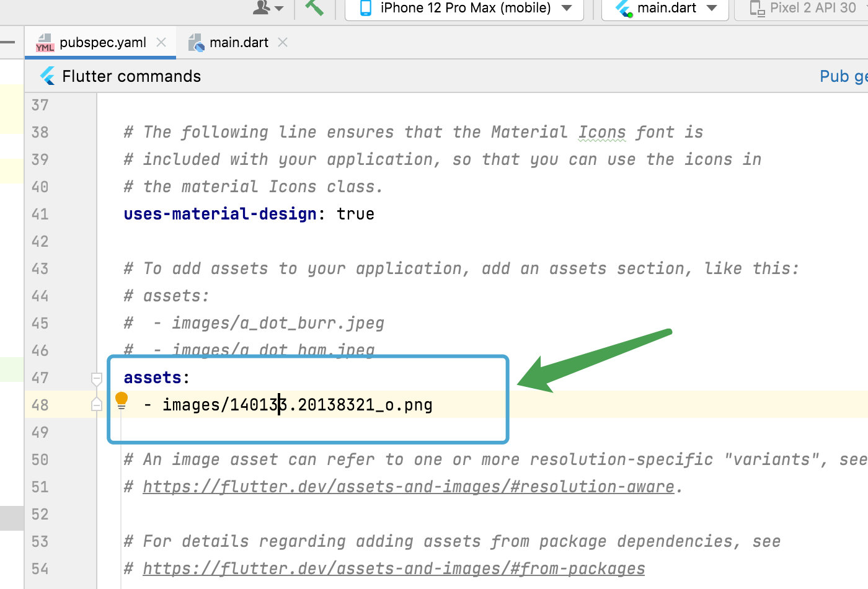Click line number 52 in the gutter
The height and width of the screenshot is (589, 868).
(x=40, y=514)
